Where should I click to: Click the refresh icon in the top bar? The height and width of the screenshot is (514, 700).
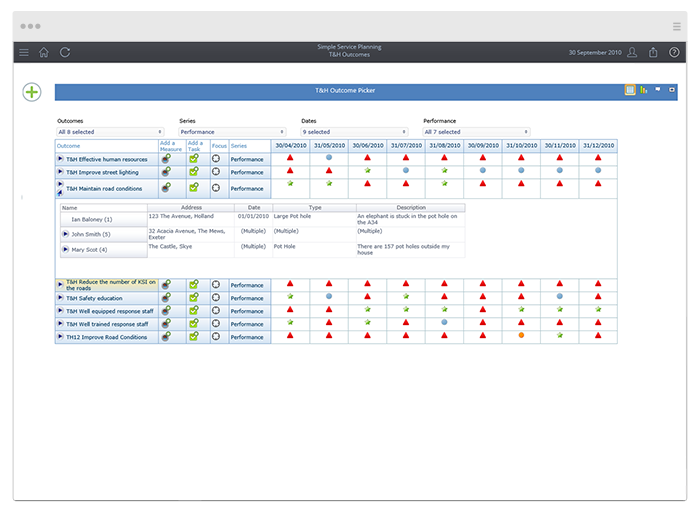tap(65, 52)
